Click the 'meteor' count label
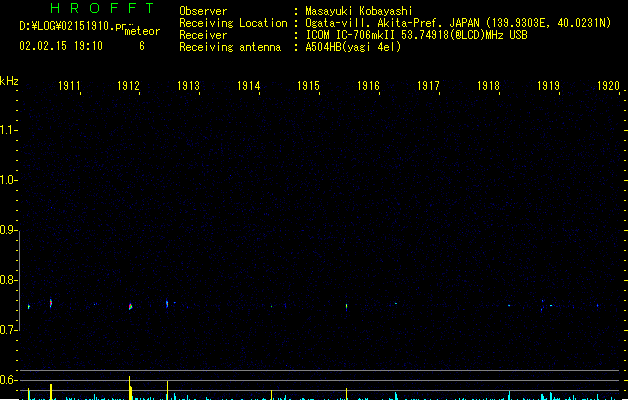 142,31
